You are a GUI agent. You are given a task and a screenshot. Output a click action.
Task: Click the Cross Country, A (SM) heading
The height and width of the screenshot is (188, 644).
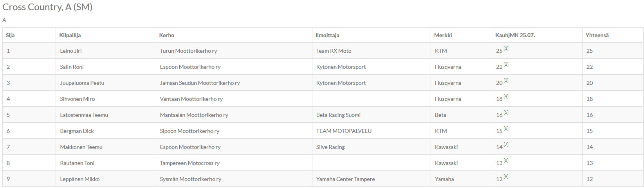(x=47, y=7)
